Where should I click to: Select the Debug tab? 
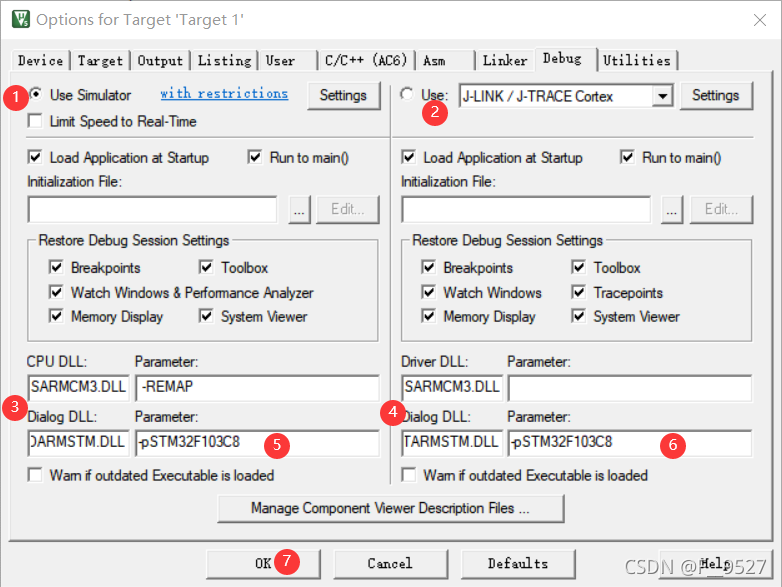coord(566,59)
